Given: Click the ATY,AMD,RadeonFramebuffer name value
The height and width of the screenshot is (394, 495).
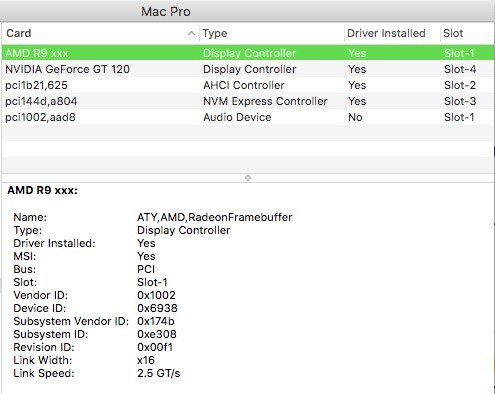Looking at the screenshot, I should [x=215, y=217].
